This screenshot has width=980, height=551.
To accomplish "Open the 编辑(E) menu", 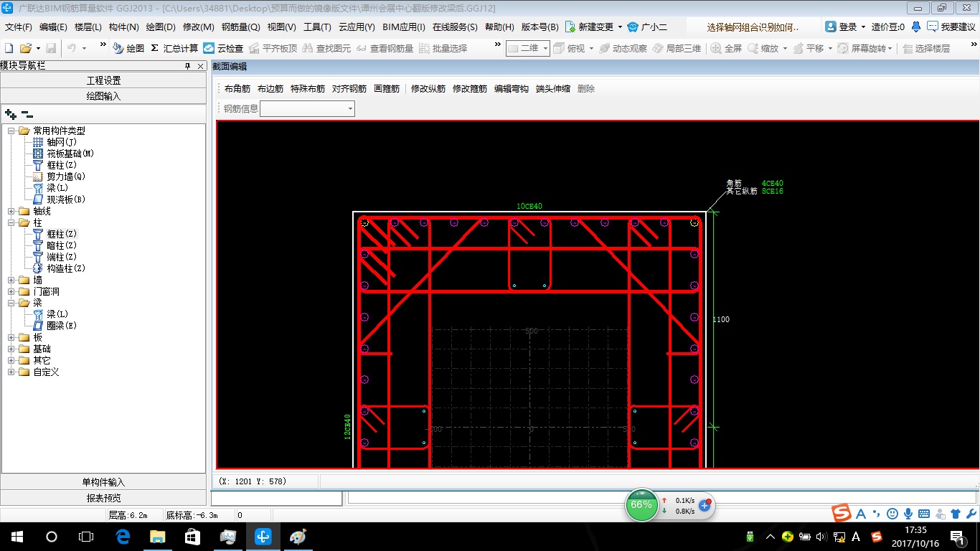I will click(53, 27).
